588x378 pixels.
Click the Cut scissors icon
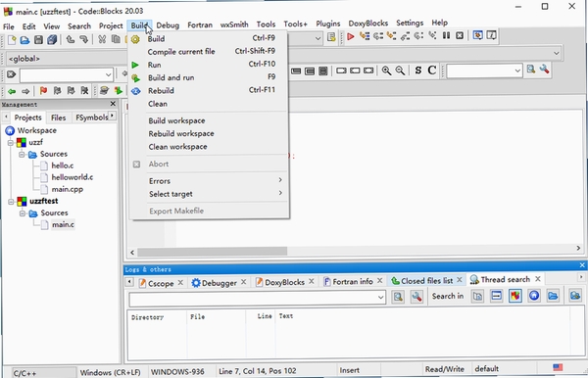point(102,39)
